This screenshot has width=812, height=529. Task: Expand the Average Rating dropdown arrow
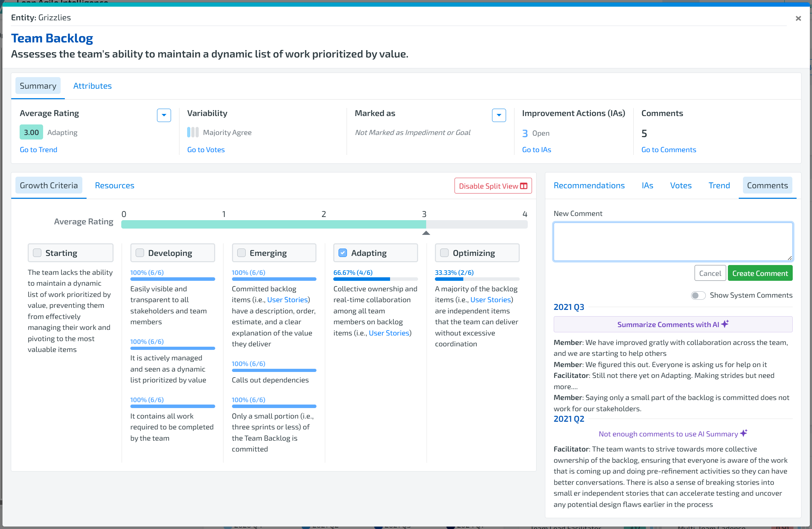[164, 115]
